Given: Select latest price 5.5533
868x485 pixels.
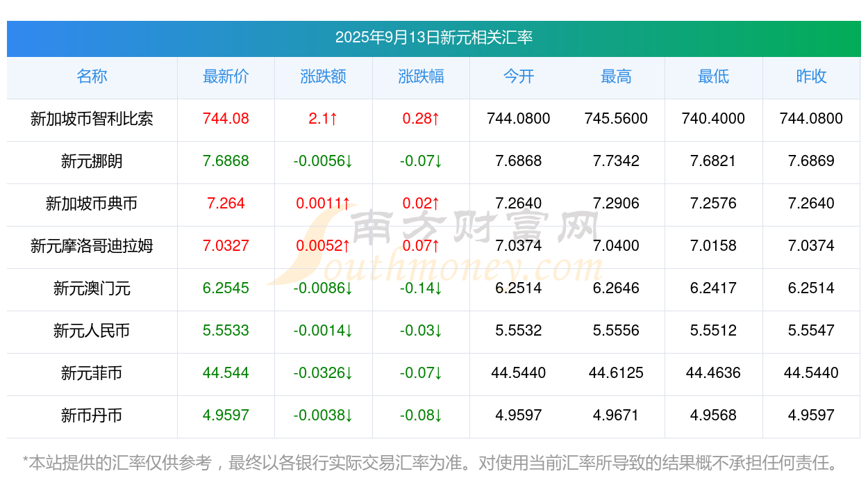Looking at the screenshot, I should [226, 331].
